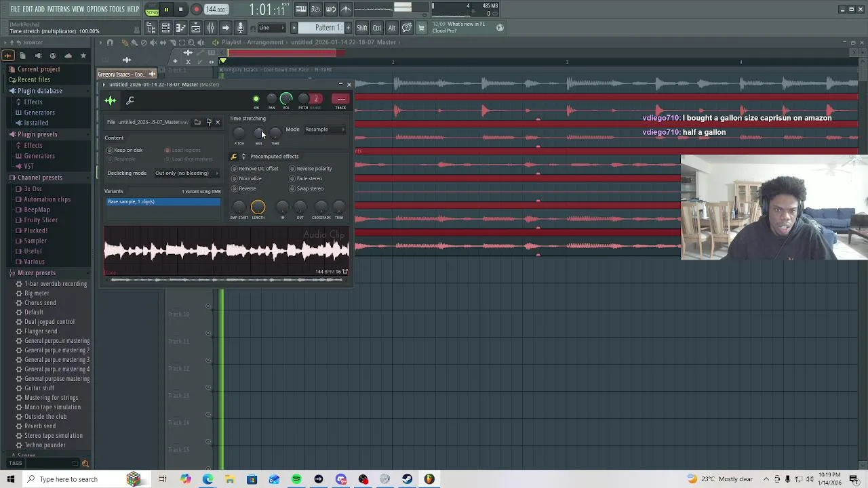Open the shopping cart content library icon
This screenshot has width=868, height=488.
tap(421, 28)
